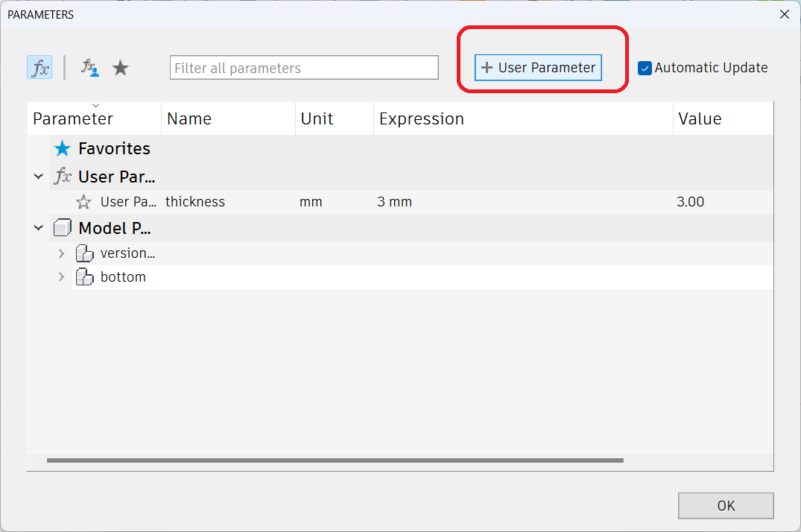Expand the version component node
The height and width of the screenshot is (532, 801).
point(62,253)
